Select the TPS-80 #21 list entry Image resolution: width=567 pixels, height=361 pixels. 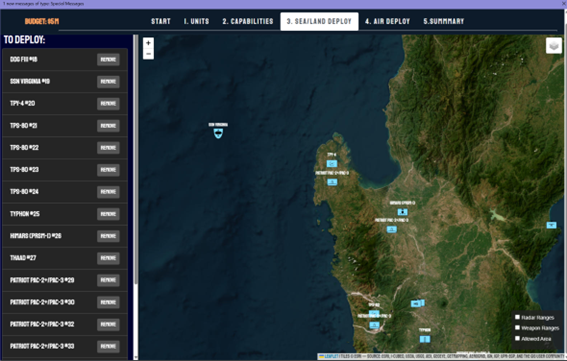tap(65, 126)
